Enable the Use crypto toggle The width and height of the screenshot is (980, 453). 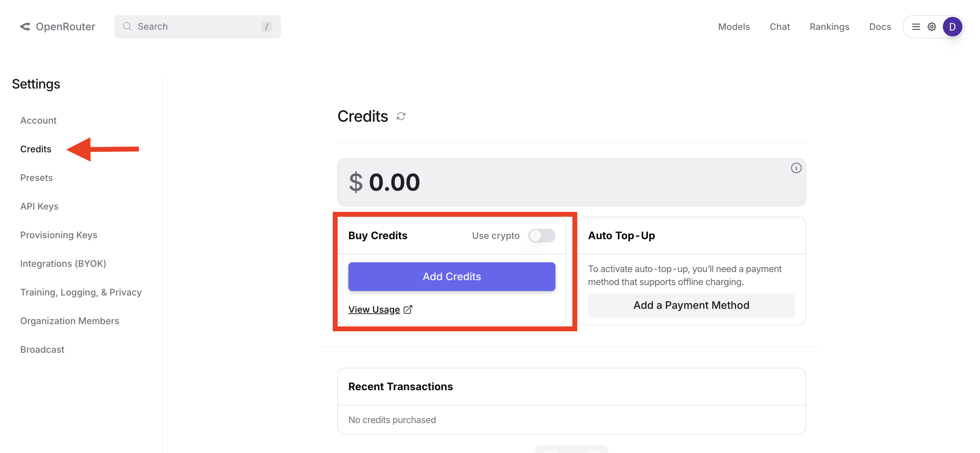pyautogui.click(x=541, y=236)
